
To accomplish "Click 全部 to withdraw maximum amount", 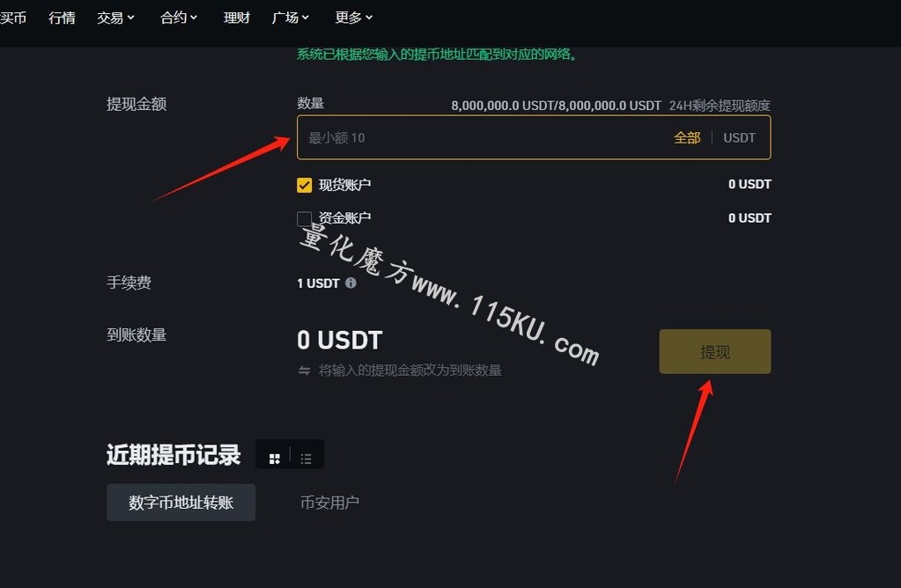I will tap(687, 138).
